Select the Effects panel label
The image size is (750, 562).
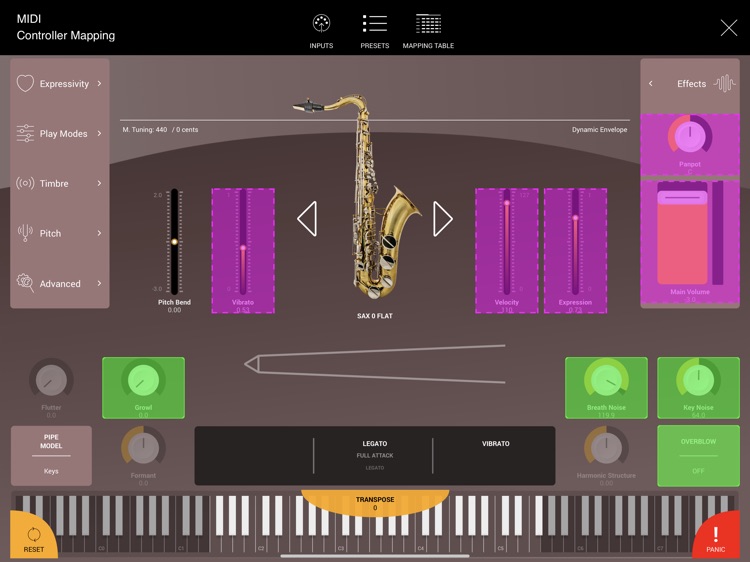tap(691, 84)
